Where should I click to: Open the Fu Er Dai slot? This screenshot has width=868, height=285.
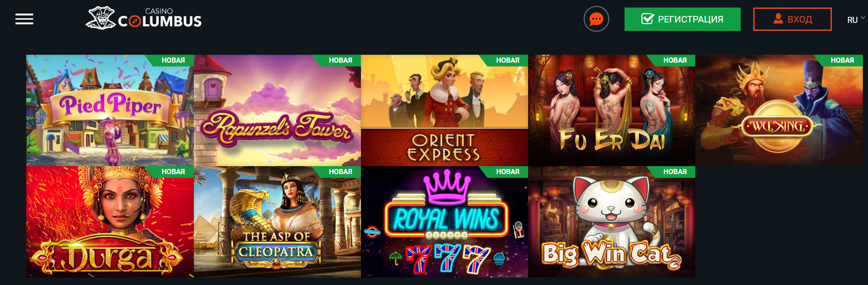(611, 110)
